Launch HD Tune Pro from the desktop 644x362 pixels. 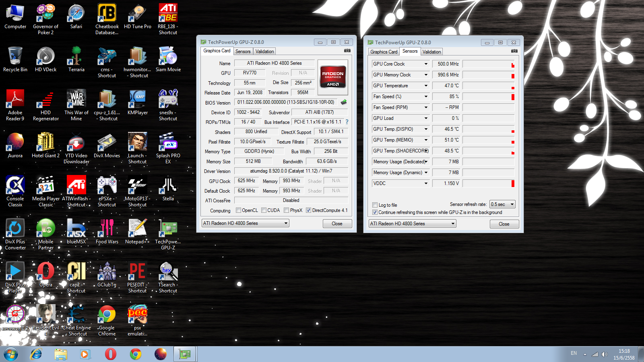[x=138, y=16]
